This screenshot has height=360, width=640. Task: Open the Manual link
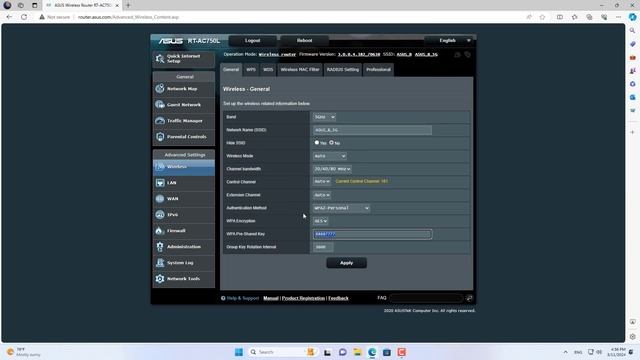(x=271, y=298)
